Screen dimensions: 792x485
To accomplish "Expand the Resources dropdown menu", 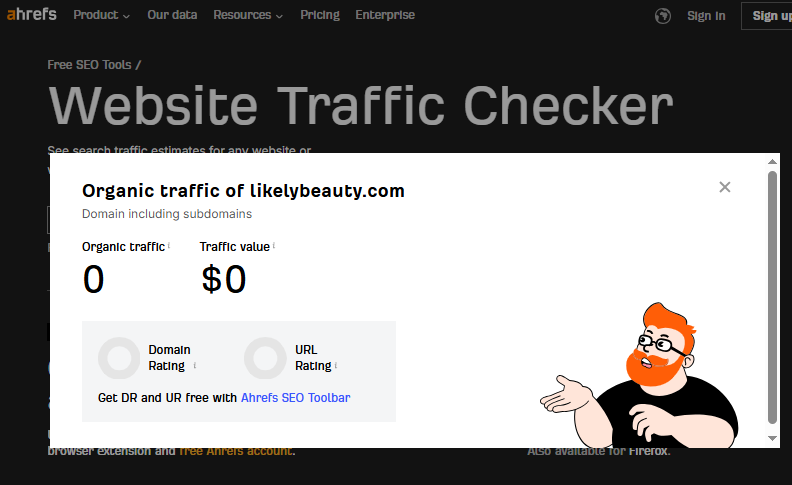I will [248, 15].
